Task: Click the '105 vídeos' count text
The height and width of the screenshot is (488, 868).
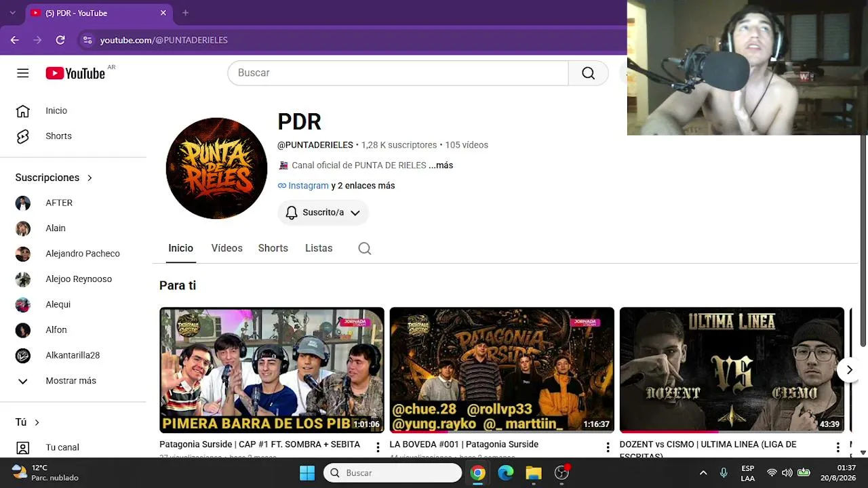Action: tap(467, 145)
